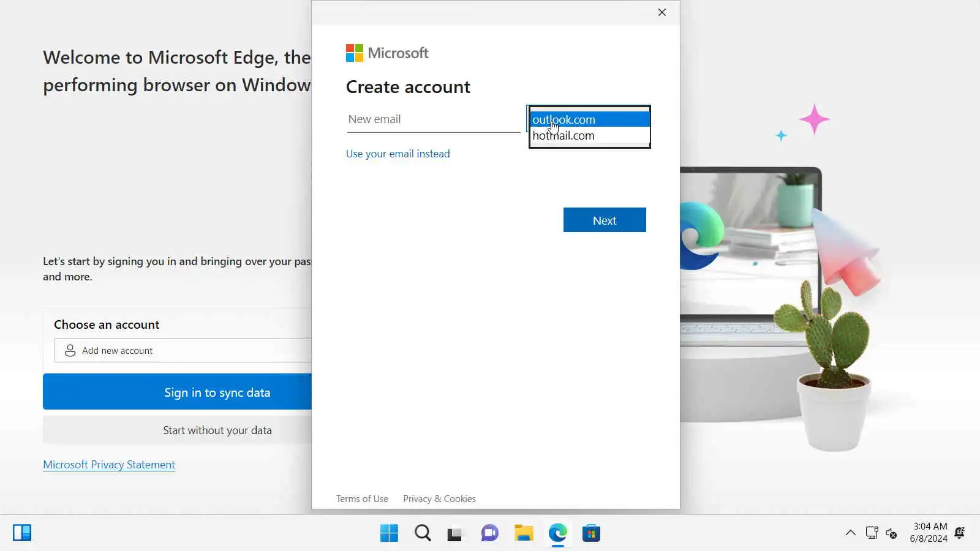
Task: Click the Choose an account label
Action: click(107, 324)
